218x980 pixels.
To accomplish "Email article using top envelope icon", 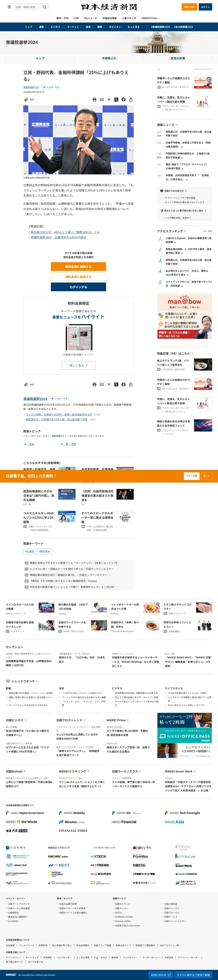I will pos(102,100).
